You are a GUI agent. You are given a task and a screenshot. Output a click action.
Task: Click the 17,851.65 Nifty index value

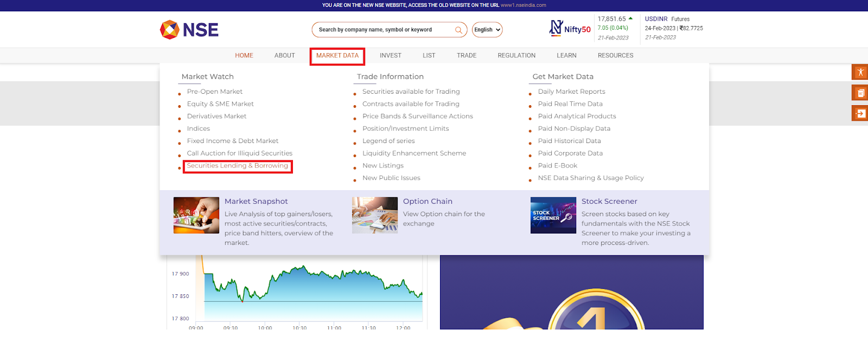pyautogui.click(x=612, y=19)
